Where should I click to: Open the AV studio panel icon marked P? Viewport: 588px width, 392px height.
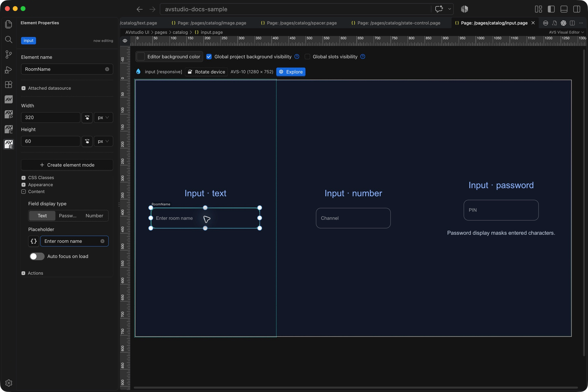9,114
